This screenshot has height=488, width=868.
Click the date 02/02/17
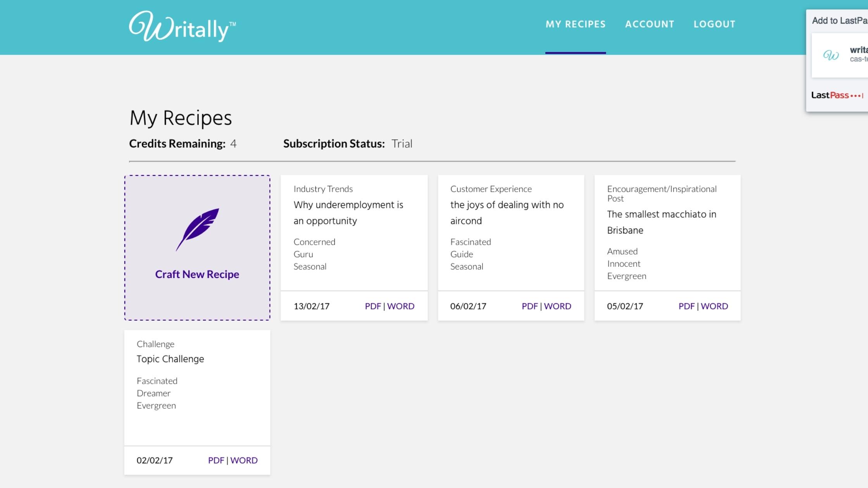click(155, 460)
